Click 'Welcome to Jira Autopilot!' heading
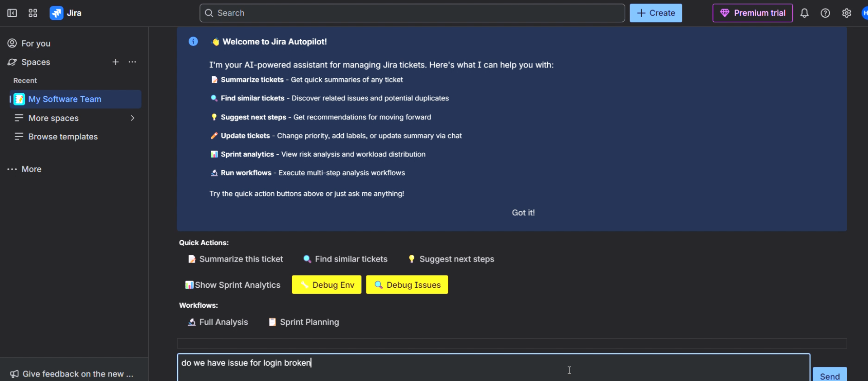868x381 pixels. [275, 42]
